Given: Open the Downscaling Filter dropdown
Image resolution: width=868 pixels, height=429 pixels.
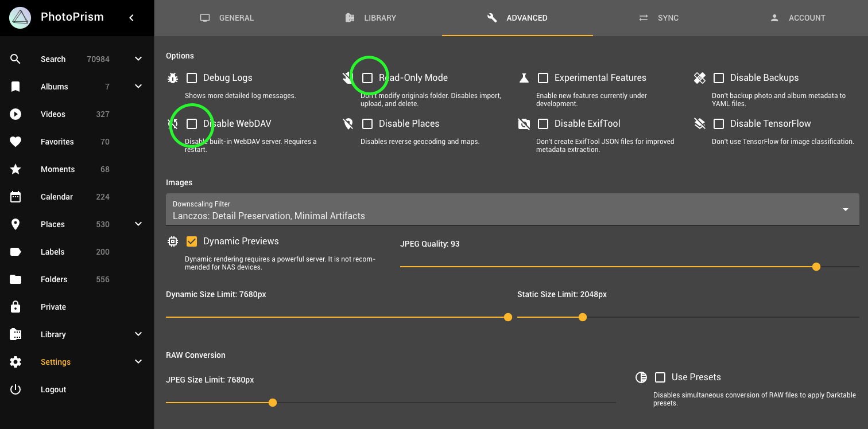Looking at the screenshot, I should 844,209.
